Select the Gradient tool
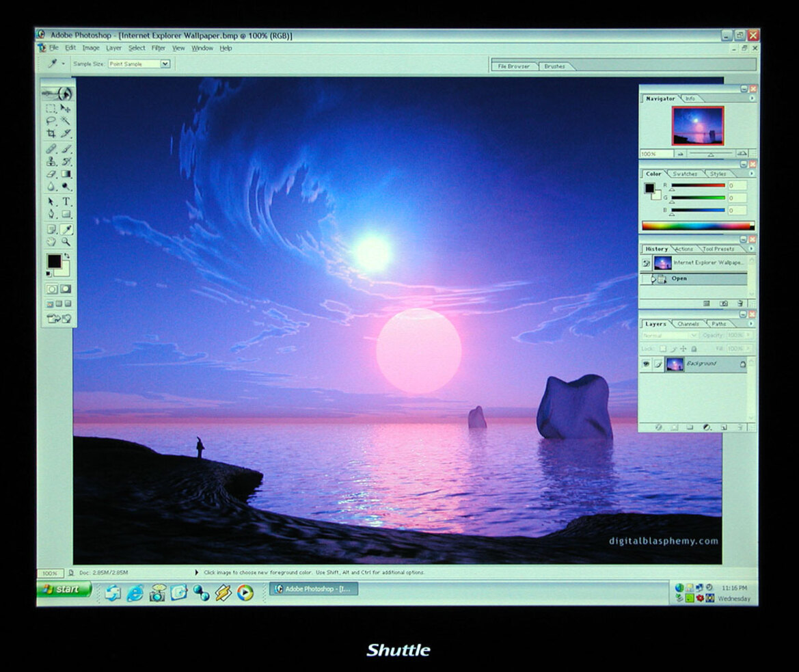This screenshot has width=799, height=672. [66, 174]
